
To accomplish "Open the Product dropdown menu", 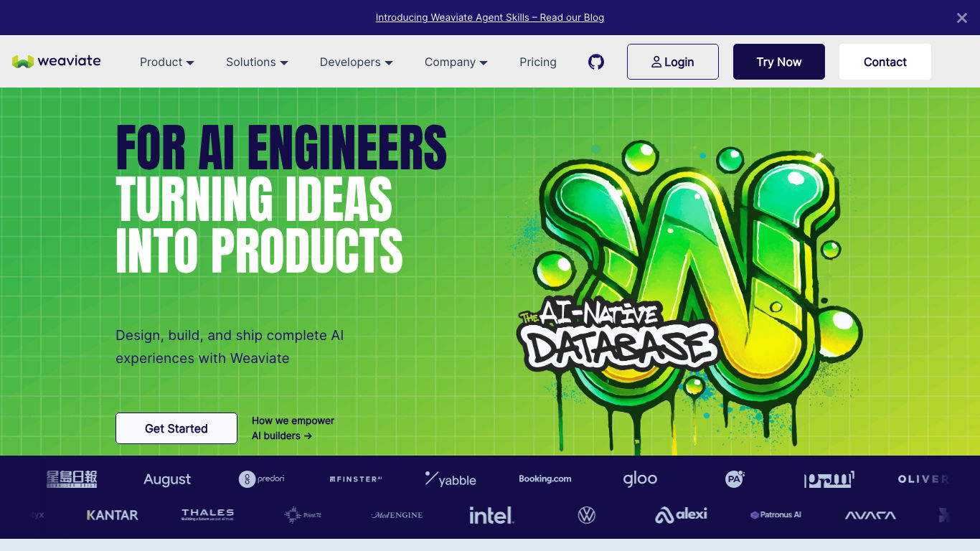I will click(167, 62).
